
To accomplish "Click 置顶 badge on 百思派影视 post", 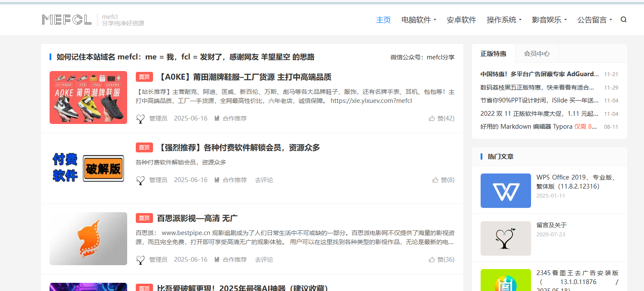I will [x=144, y=218].
